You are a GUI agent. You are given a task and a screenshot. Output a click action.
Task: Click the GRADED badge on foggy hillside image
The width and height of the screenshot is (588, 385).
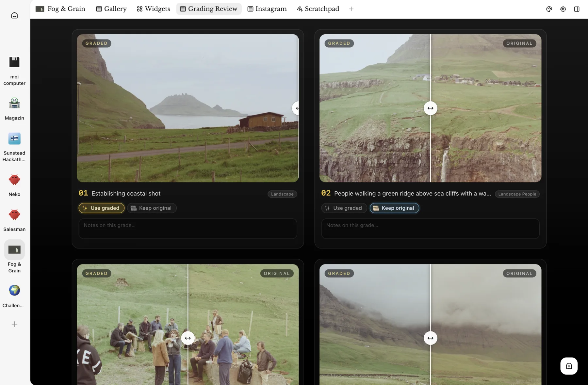point(339,273)
